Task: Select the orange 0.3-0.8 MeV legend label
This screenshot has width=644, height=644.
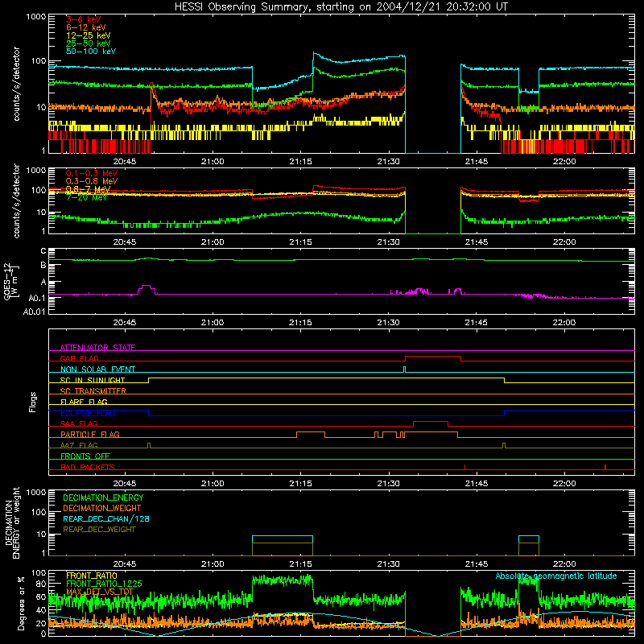Action: pyautogui.click(x=92, y=181)
